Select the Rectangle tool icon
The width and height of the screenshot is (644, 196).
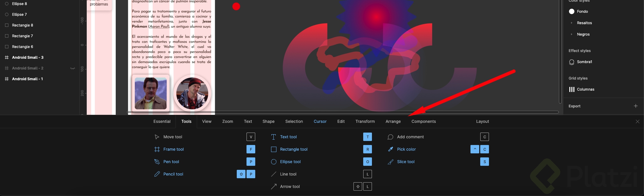coord(273,149)
